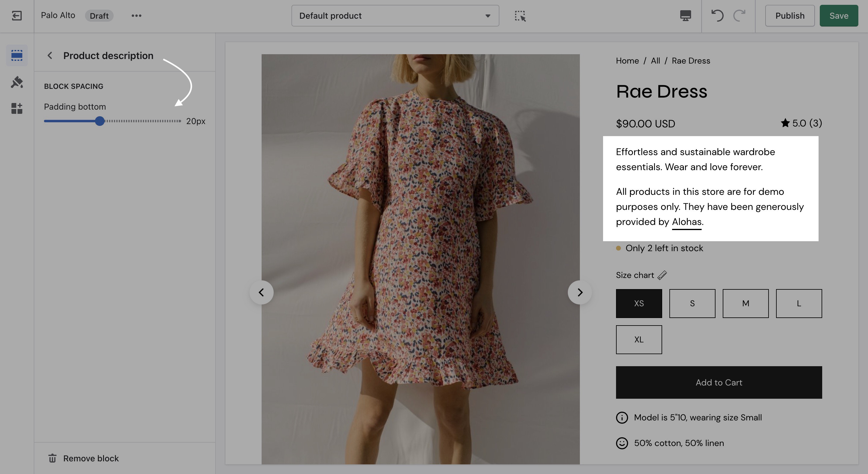Click the exit editor icon
Screen dimensions: 868x474
(x=17, y=15)
